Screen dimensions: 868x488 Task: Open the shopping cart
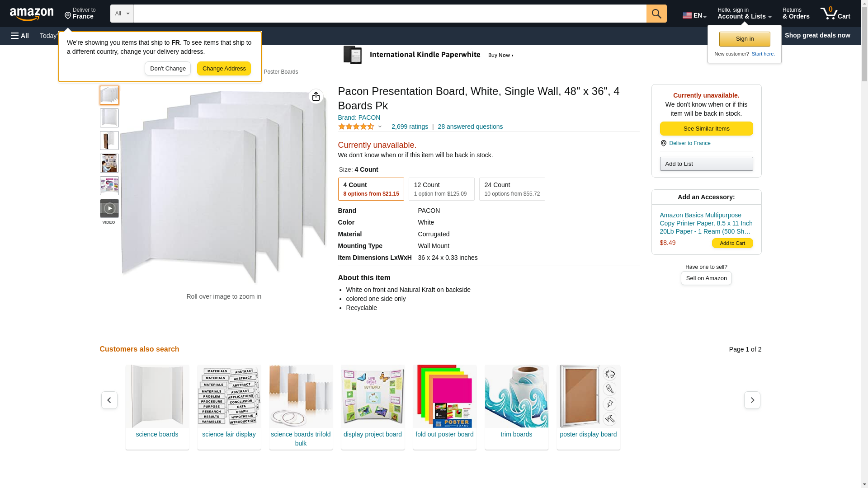835,14
